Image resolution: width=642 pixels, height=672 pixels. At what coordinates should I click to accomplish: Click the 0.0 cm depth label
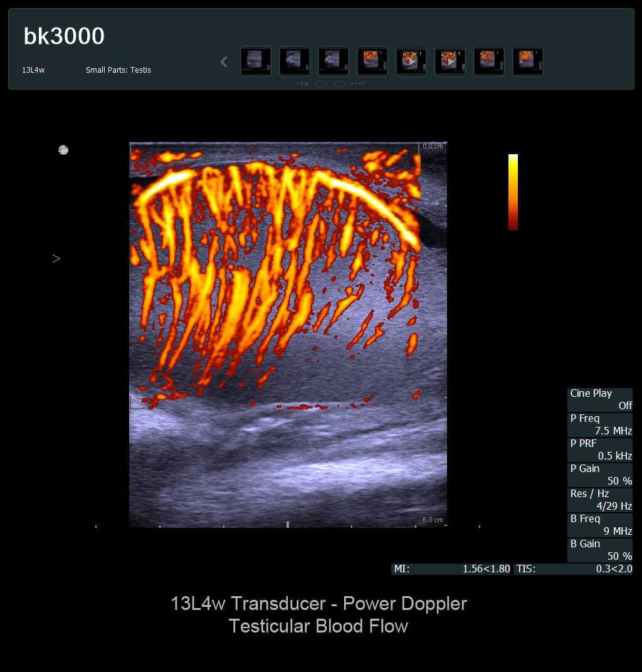pyautogui.click(x=433, y=146)
